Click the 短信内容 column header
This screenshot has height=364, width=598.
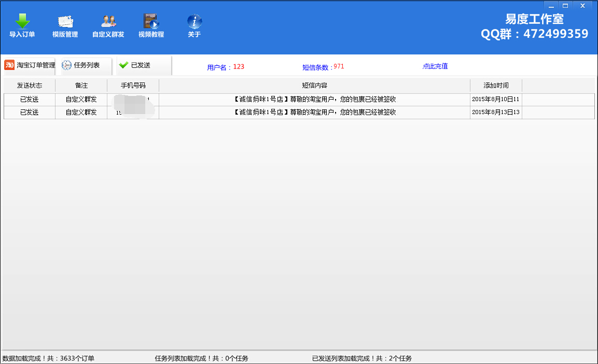click(314, 85)
